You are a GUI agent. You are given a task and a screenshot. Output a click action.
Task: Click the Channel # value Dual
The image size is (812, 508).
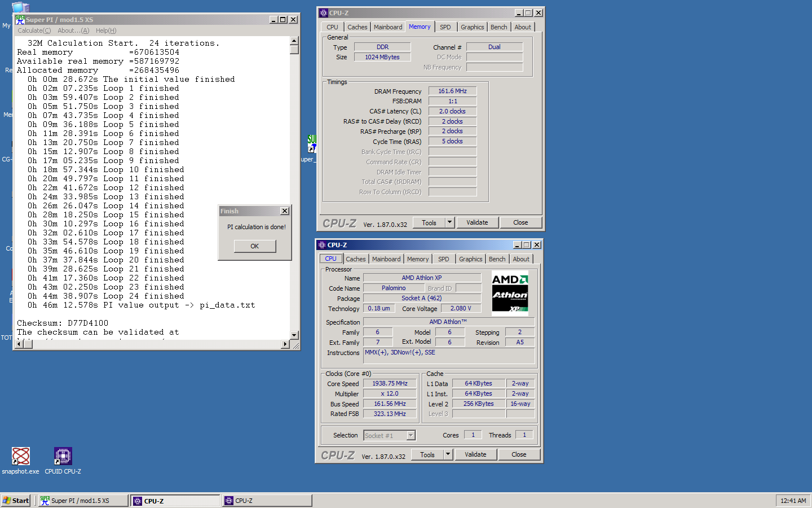495,47
